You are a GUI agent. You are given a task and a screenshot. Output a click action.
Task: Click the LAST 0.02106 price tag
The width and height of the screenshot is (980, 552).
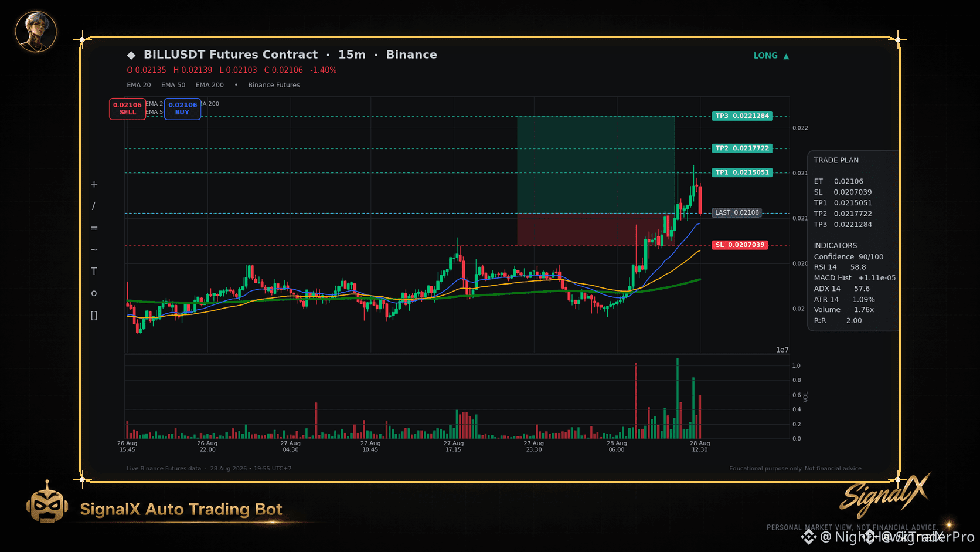pyautogui.click(x=737, y=212)
